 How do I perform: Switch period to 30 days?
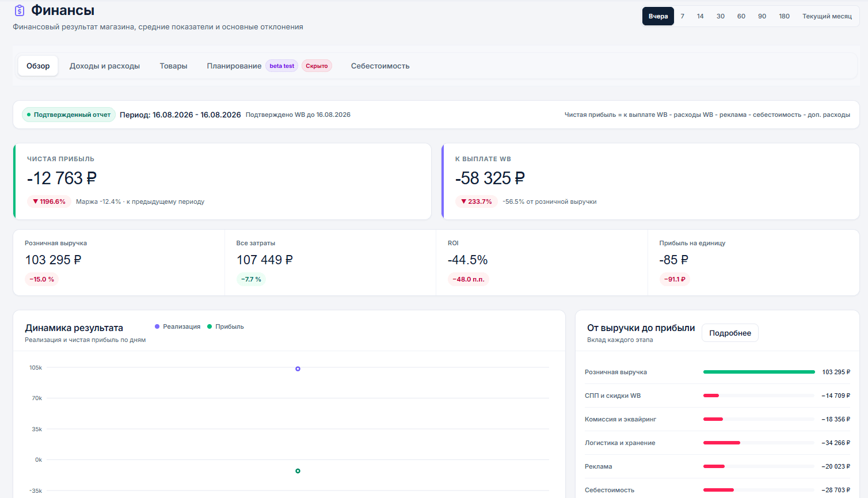pos(721,16)
